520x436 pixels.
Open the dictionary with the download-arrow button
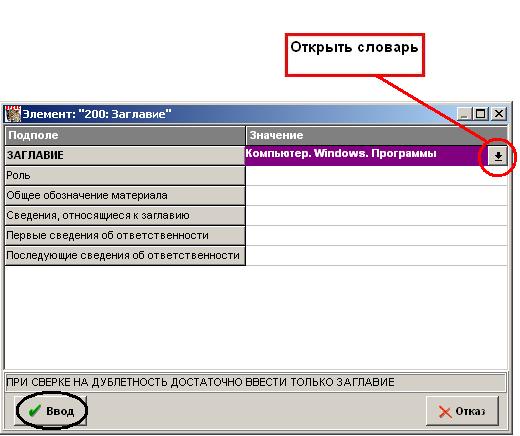(x=498, y=156)
